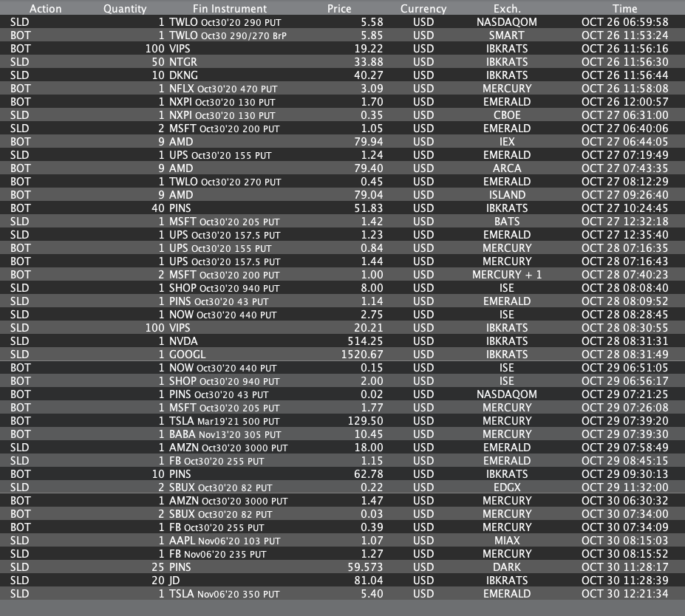Screen dimensions: 685x616
Task: Sort by the Action column header
Action: click(x=45, y=9)
